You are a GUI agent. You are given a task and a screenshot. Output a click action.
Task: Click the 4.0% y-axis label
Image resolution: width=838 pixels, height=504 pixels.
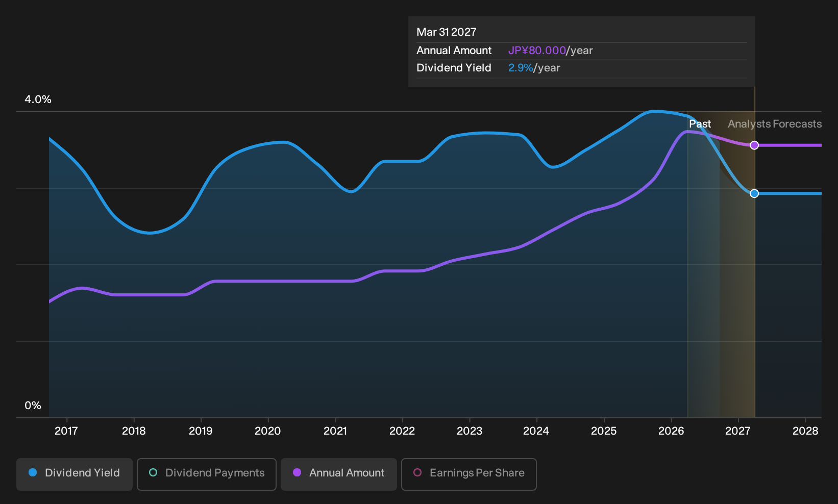click(x=38, y=99)
